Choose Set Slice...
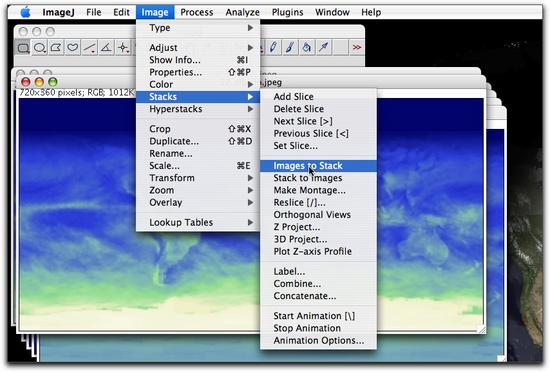Image resolution: width=550 pixels, height=372 pixels. 318,146
